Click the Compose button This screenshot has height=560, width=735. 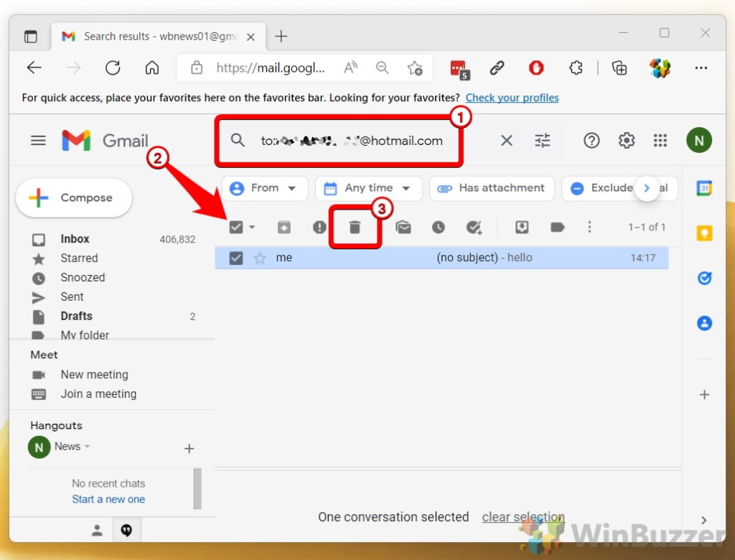tap(74, 197)
